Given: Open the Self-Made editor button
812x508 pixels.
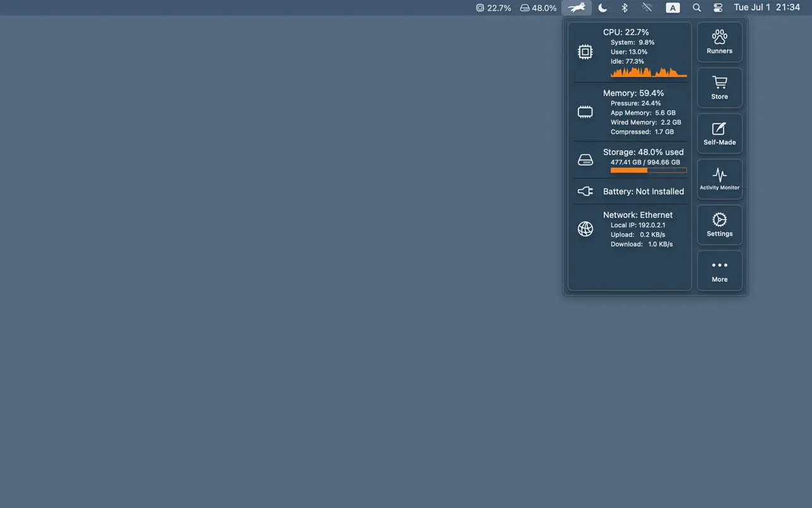Looking at the screenshot, I should (x=719, y=133).
